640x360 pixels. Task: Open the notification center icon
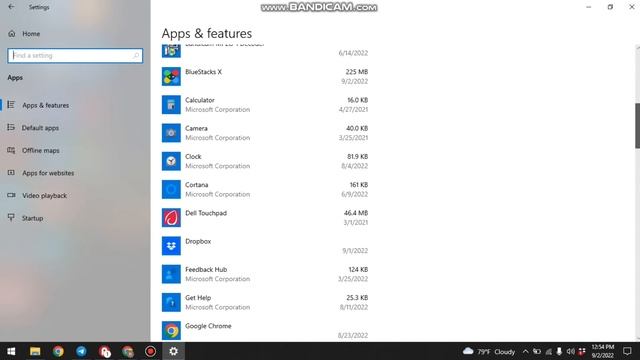click(627, 351)
